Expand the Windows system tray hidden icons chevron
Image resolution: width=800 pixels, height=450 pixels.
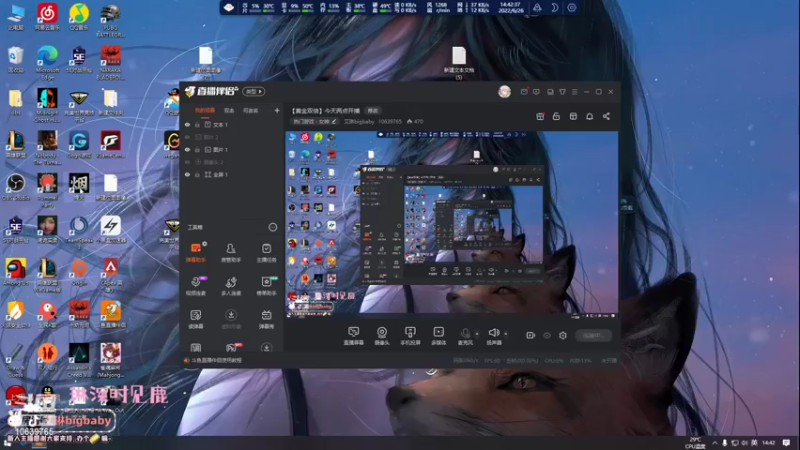pos(715,443)
